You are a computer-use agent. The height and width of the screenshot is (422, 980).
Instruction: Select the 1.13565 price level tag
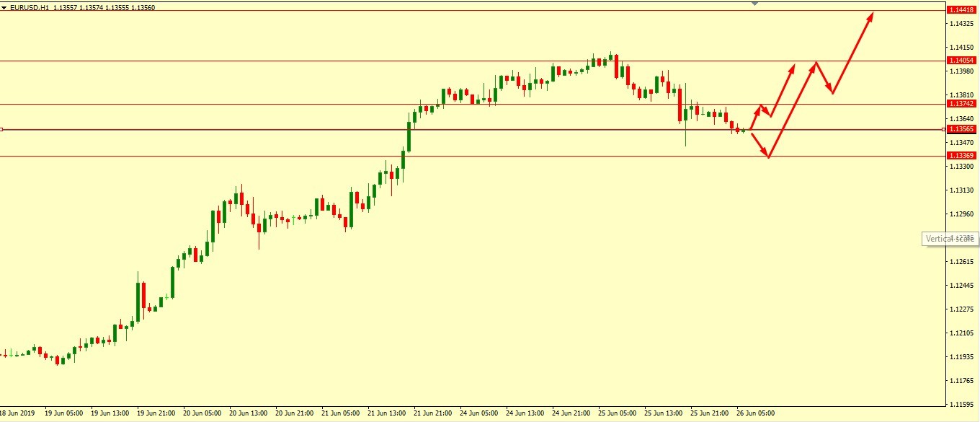coord(961,129)
